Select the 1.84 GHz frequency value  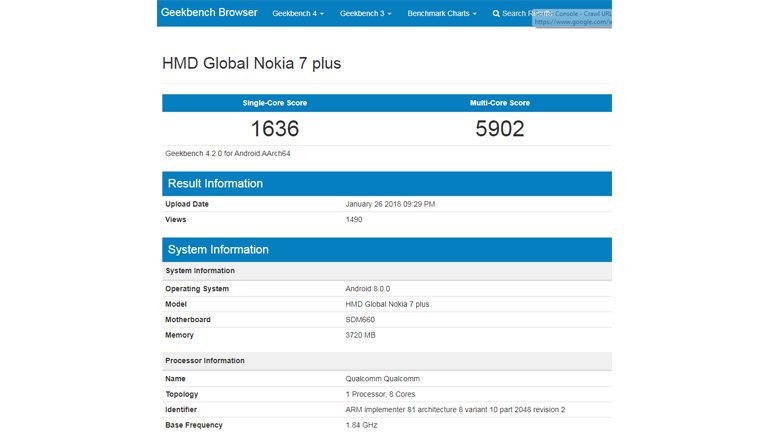pyautogui.click(x=361, y=425)
